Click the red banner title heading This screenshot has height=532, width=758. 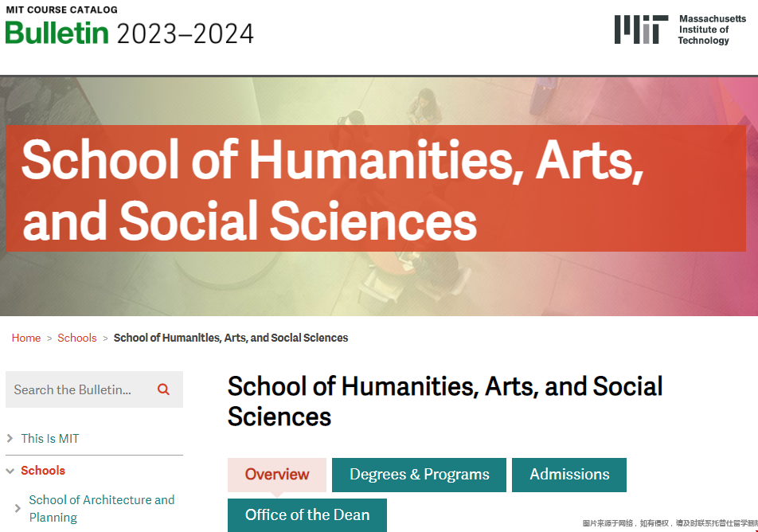[x=333, y=189]
